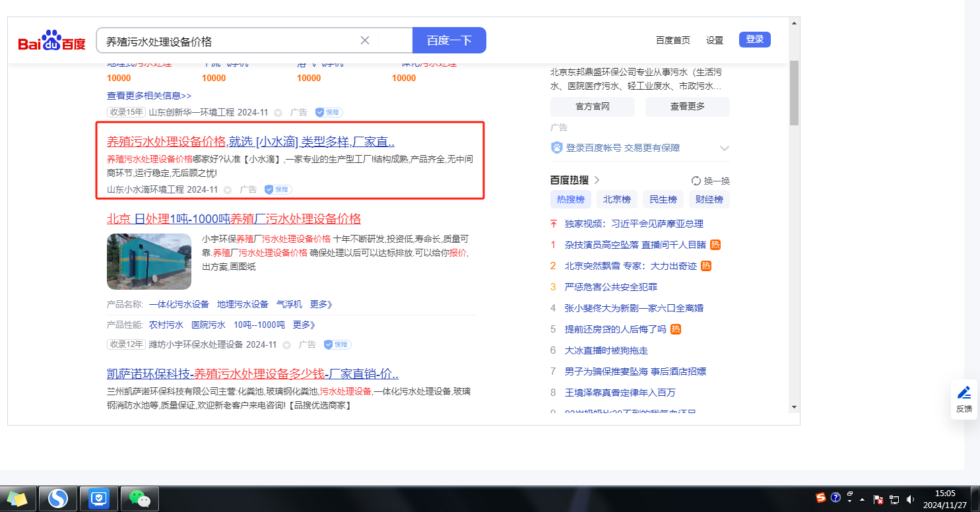Switch to the 民生榜 tab
The height and width of the screenshot is (512, 980).
[x=663, y=199]
